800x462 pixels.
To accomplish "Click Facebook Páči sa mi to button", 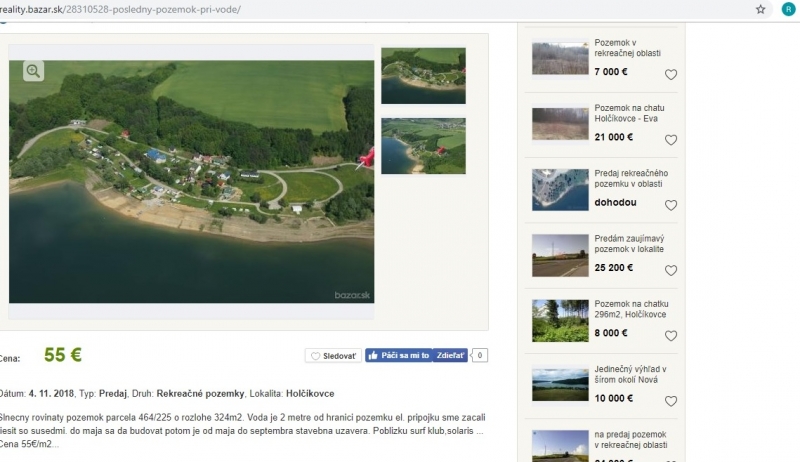I will (x=398, y=355).
